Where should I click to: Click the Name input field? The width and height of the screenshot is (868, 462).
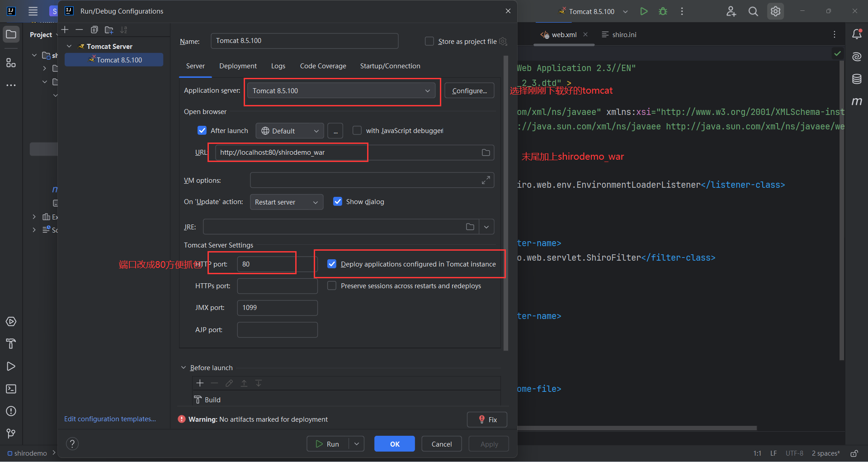point(305,41)
